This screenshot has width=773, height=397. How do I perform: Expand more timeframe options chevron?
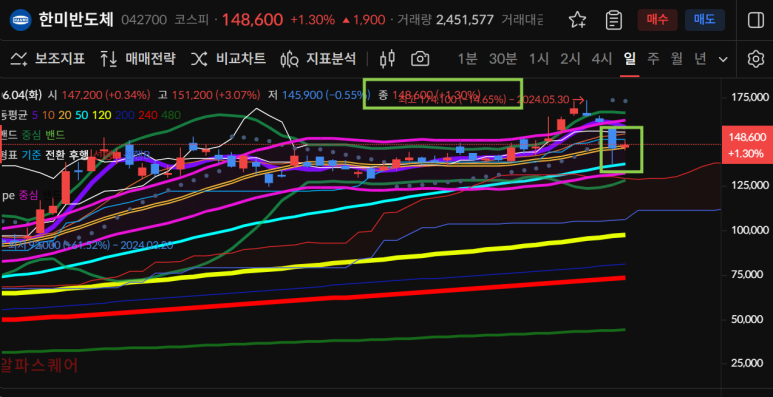[x=723, y=60]
